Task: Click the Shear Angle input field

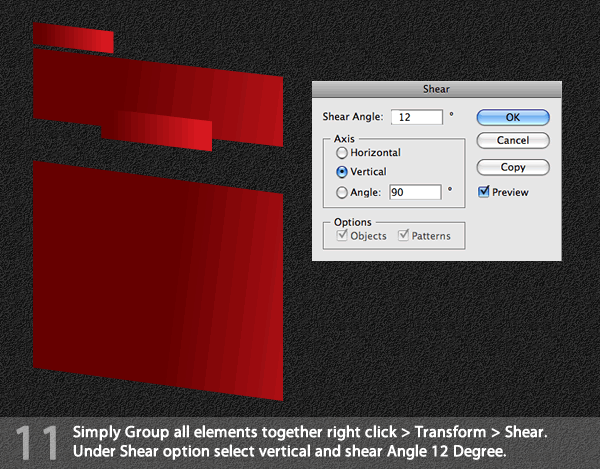Action: coord(417,117)
